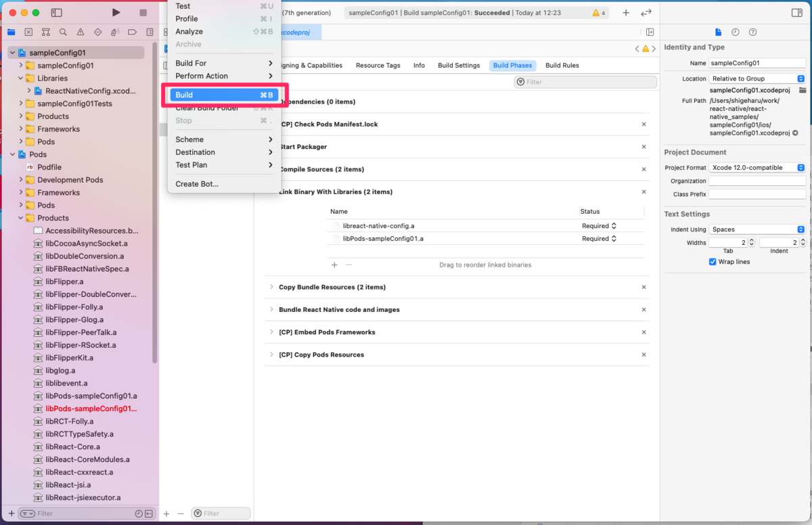Select Podfile in the navigator

pyautogui.click(x=49, y=167)
